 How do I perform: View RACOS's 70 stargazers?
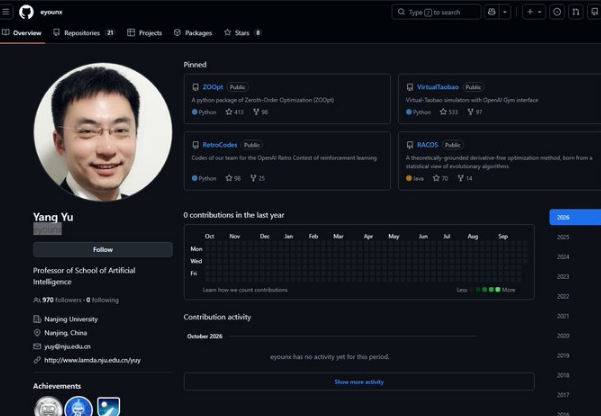pos(440,178)
